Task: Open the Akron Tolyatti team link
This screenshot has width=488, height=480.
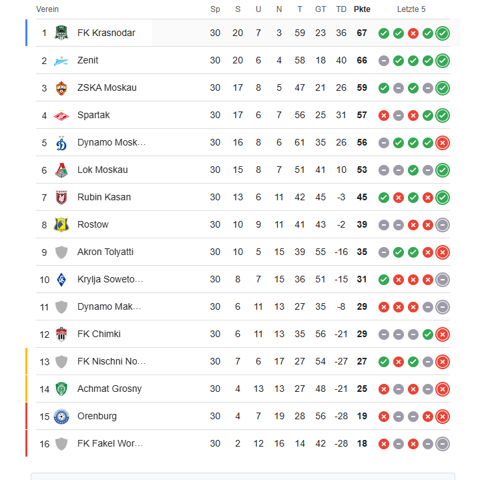Action: 105,252
